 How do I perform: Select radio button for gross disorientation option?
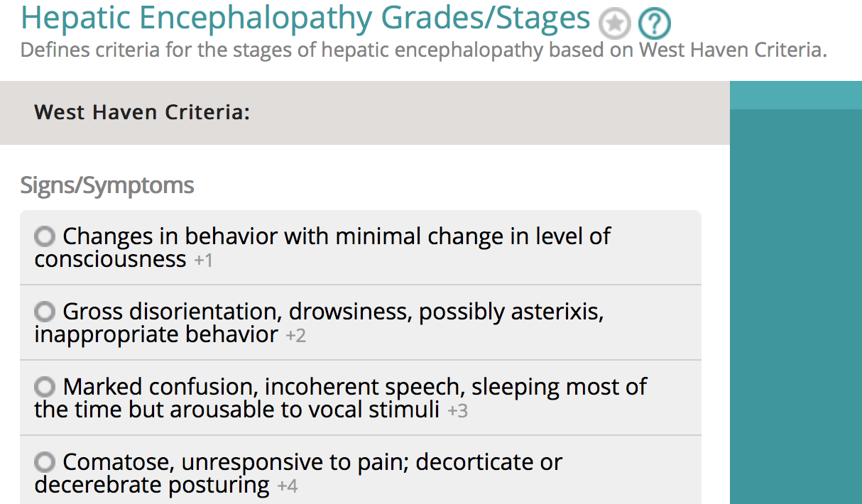coord(45,311)
